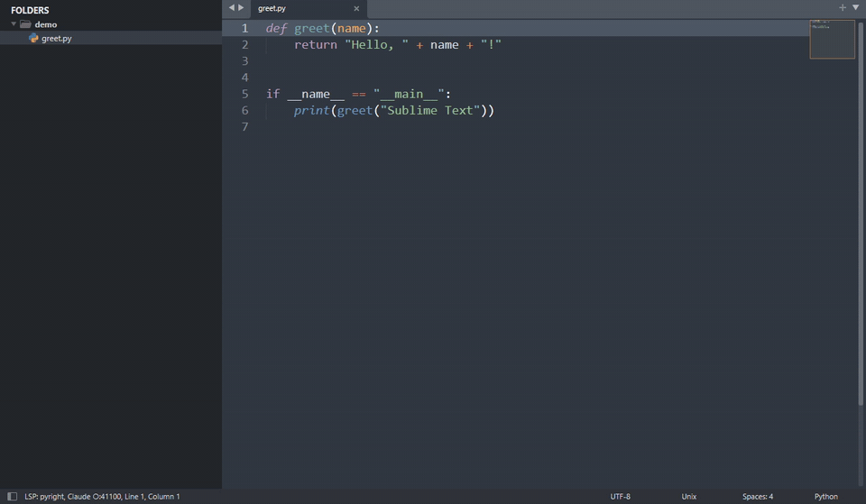Click the vertical scrollbar of the editor

(x=861, y=213)
